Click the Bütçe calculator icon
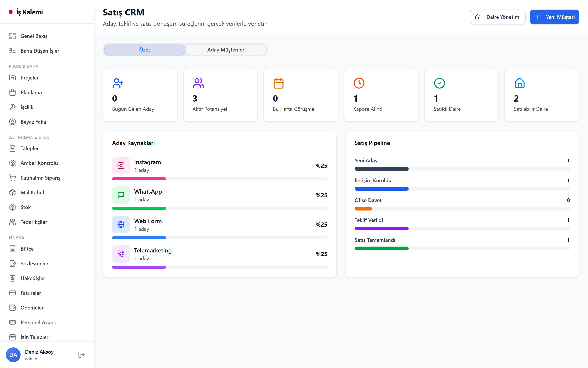 [x=12, y=249]
